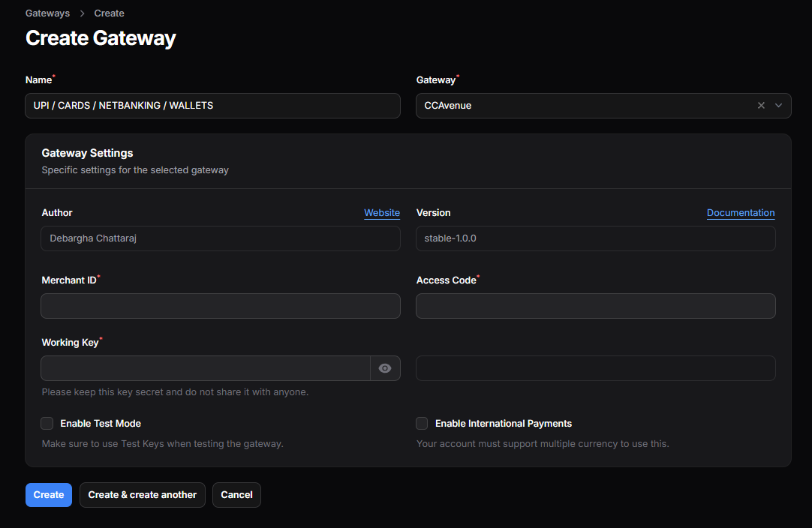This screenshot has height=528, width=812.
Task: Enable International Payments checkbox
Action: coord(422,423)
